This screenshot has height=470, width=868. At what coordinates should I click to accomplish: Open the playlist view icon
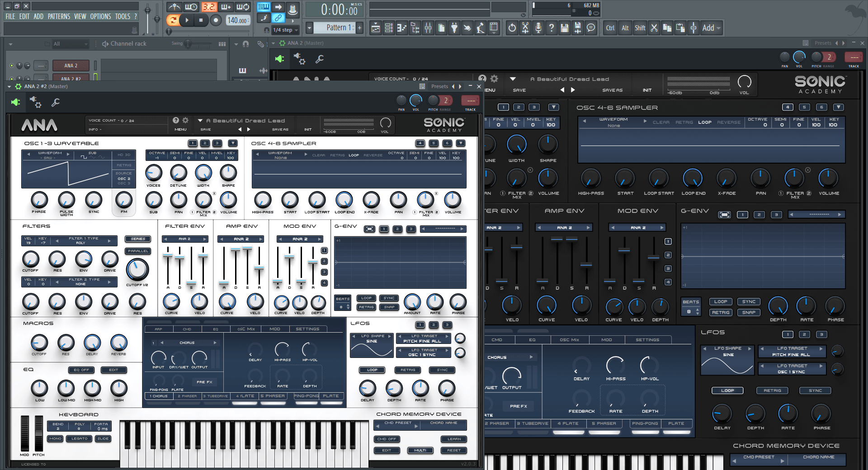(x=376, y=28)
